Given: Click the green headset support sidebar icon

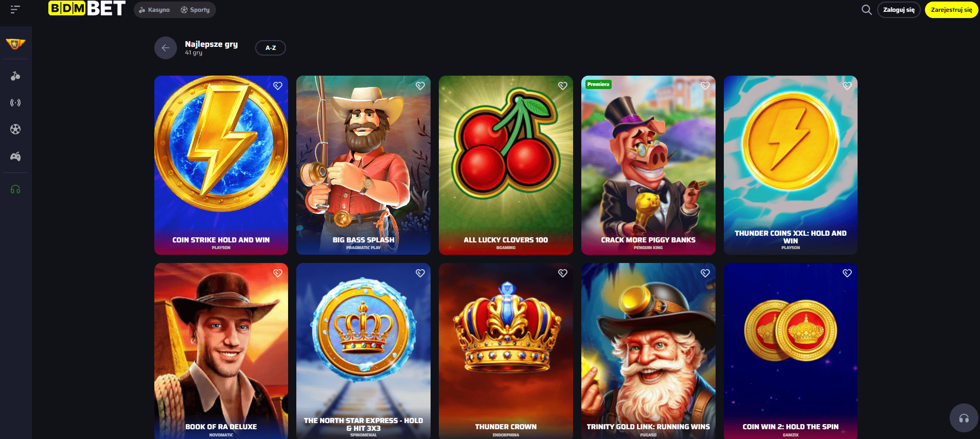Looking at the screenshot, I should [15, 189].
